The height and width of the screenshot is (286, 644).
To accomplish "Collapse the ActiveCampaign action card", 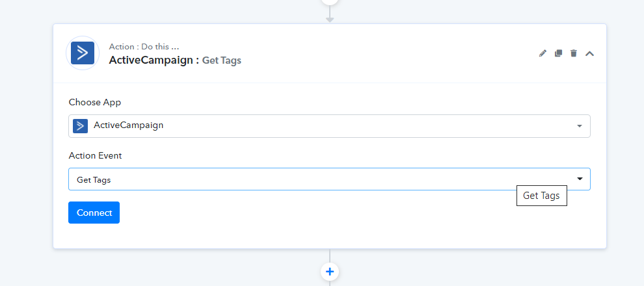I will pos(589,53).
